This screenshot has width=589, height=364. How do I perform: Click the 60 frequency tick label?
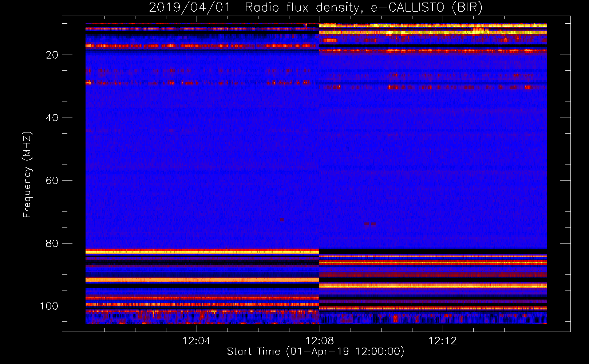pos(52,181)
